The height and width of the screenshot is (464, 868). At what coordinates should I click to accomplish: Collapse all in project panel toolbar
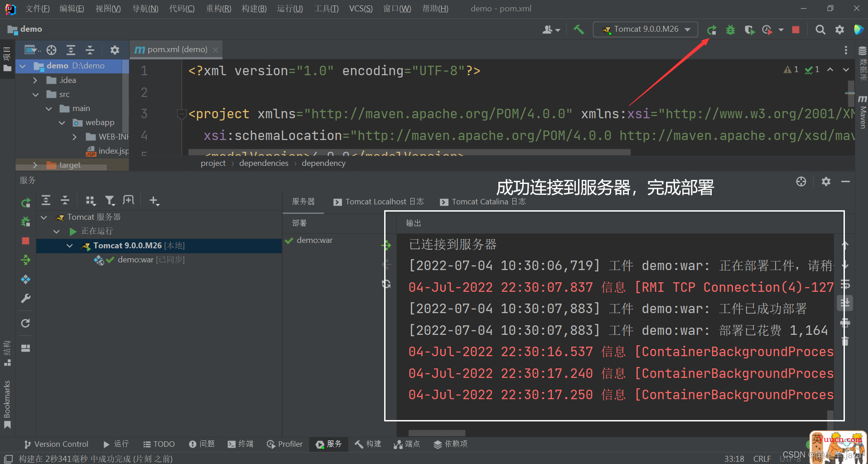pos(90,50)
